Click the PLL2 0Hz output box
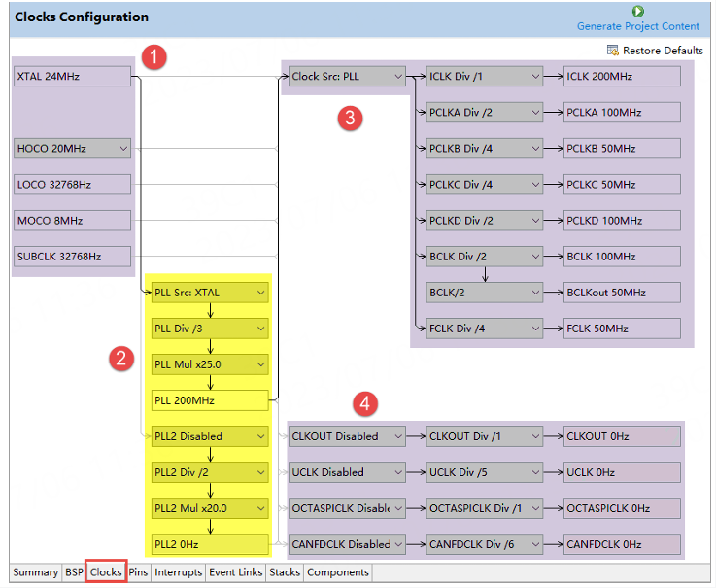 [x=210, y=544]
